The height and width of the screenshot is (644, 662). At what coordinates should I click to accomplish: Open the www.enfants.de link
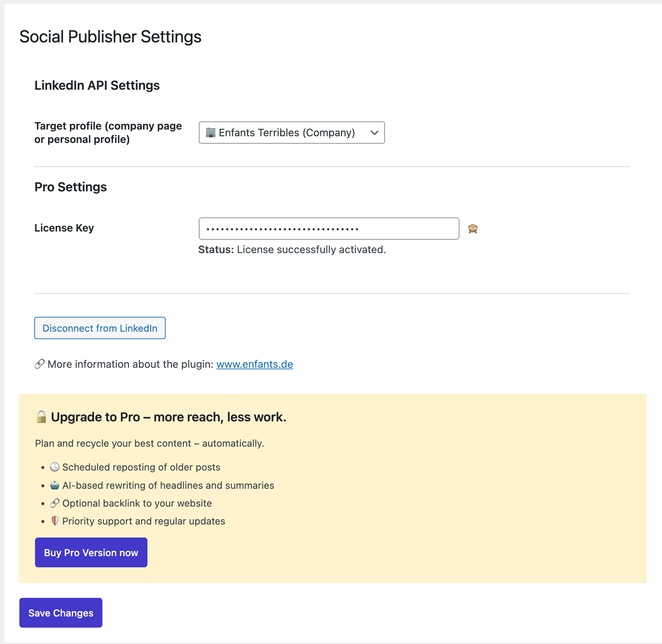coord(254,364)
